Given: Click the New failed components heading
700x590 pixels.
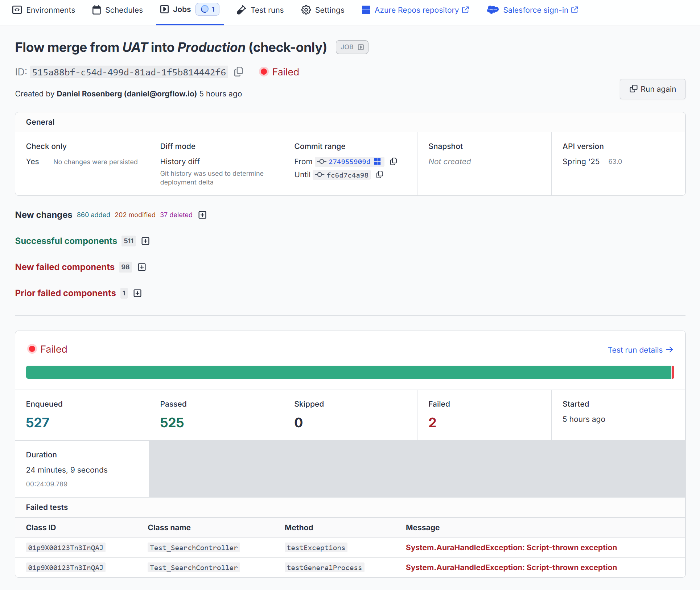Looking at the screenshot, I should point(65,267).
